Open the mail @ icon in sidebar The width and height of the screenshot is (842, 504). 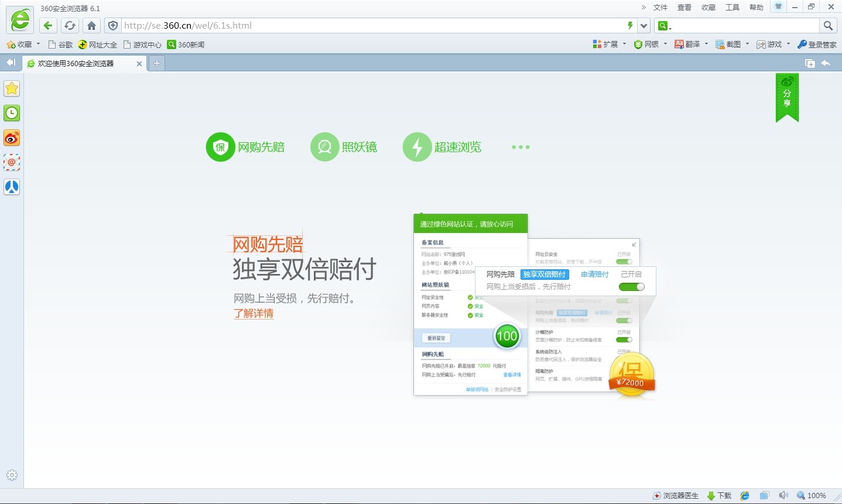pyautogui.click(x=12, y=162)
